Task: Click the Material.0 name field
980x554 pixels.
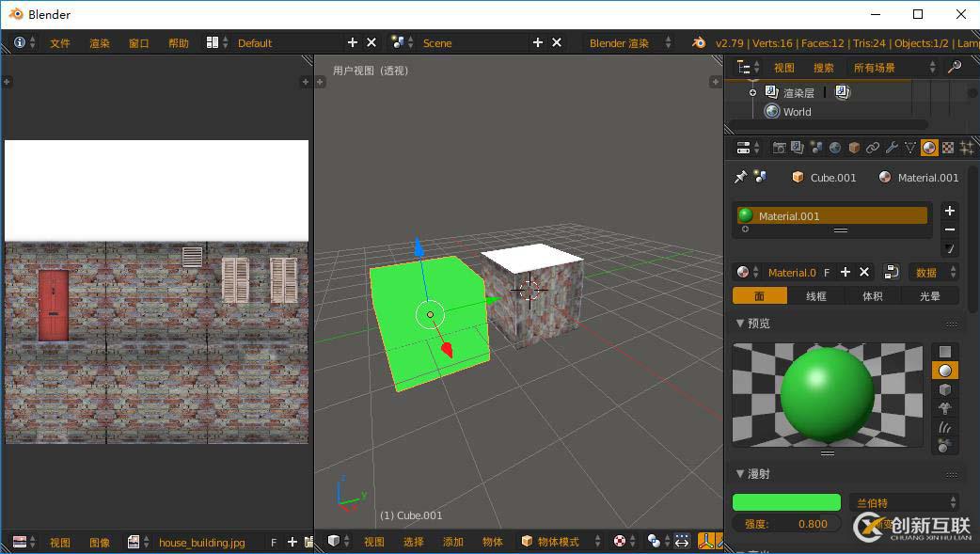Action: [791, 273]
